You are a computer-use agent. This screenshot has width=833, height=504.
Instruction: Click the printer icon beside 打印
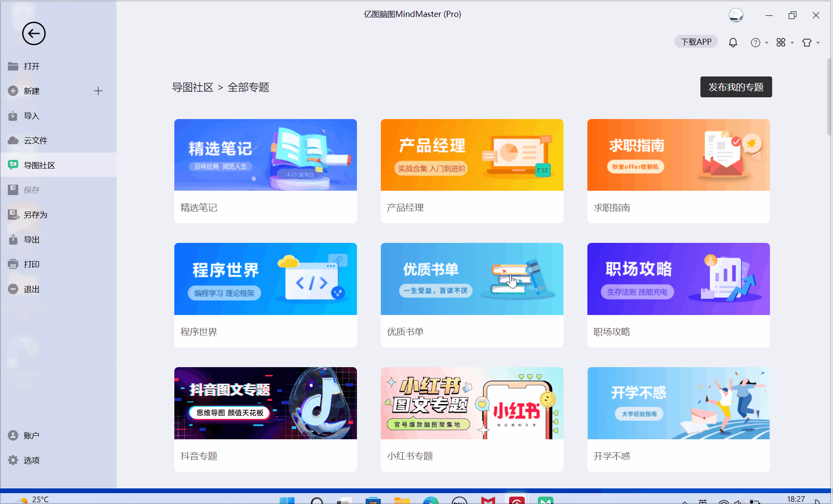(x=13, y=264)
